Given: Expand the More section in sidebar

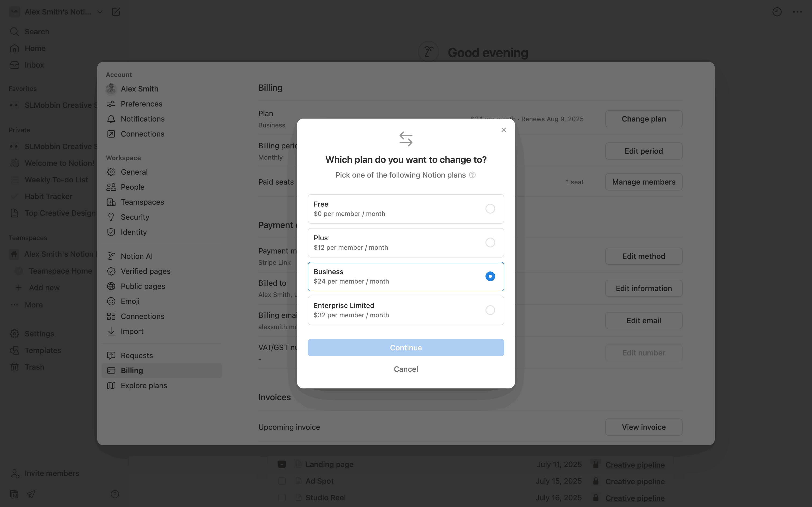Looking at the screenshot, I should (x=34, y=305).
